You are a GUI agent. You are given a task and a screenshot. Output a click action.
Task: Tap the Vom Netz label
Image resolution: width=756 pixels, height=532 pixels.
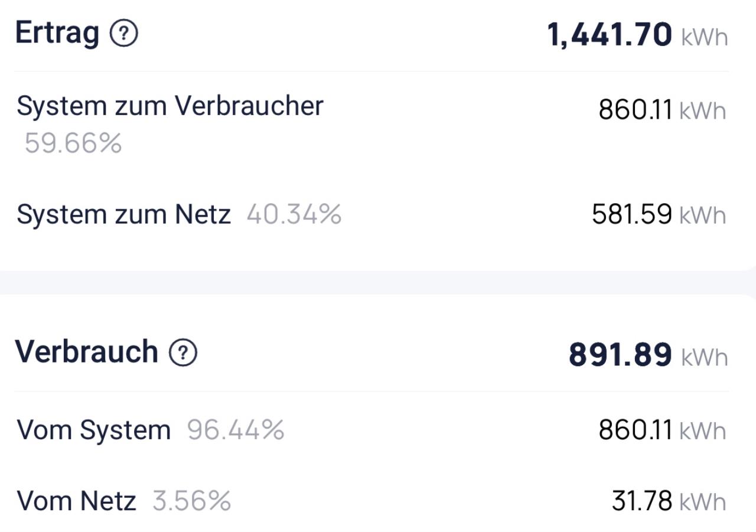[x=77, y=501]
